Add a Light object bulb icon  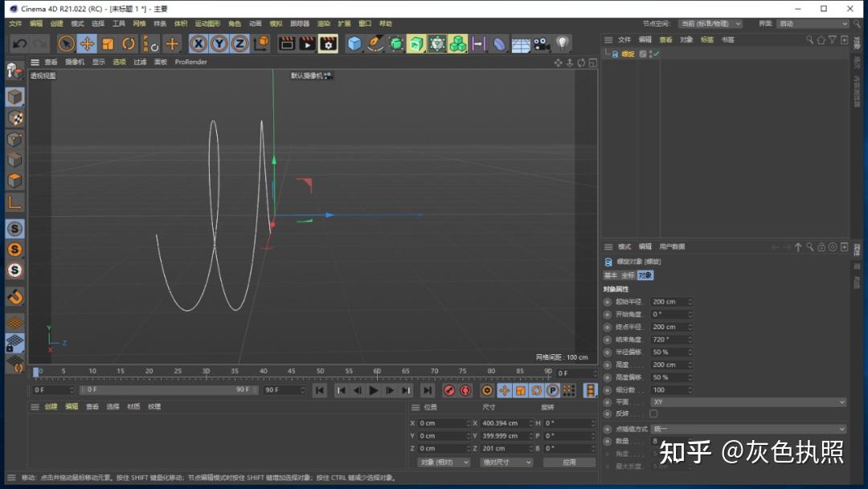[x=562, y=43]
